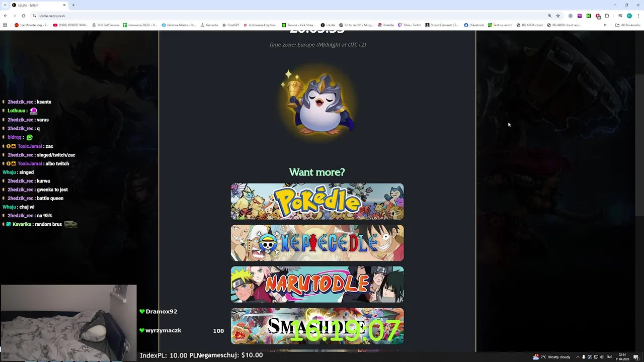Screen dimensions: 644x362
Task: Open the first BELABOX cloud bookmark
Action: tap(530, 25)
